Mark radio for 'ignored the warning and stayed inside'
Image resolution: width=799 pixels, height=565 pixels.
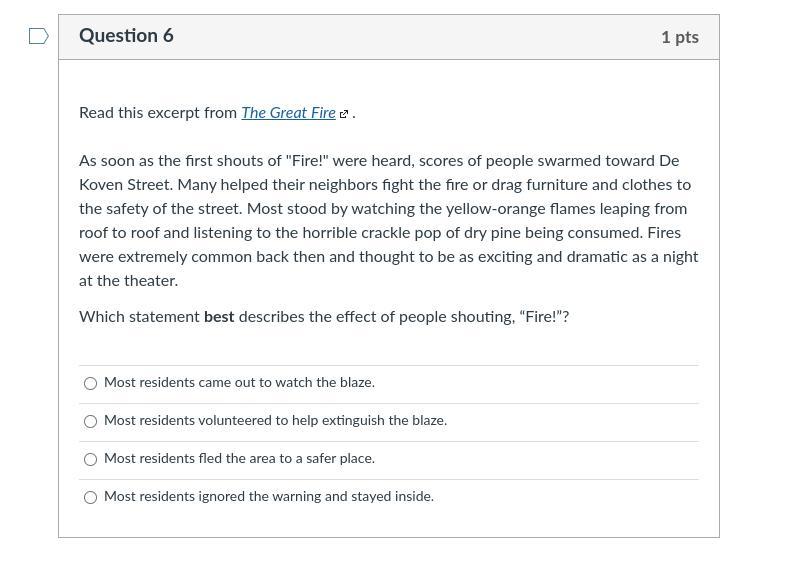pos(91,497)
